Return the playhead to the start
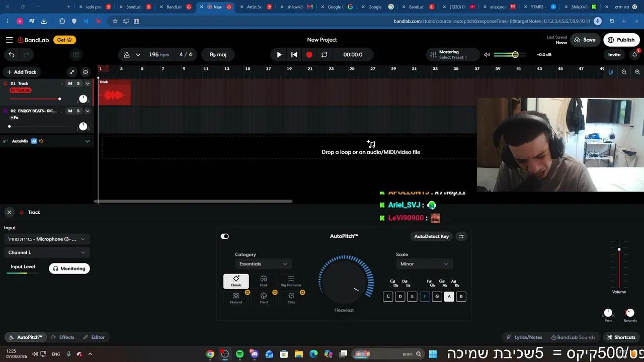The height and width of the screenshot is (362, 644). (x=294, y=55)
